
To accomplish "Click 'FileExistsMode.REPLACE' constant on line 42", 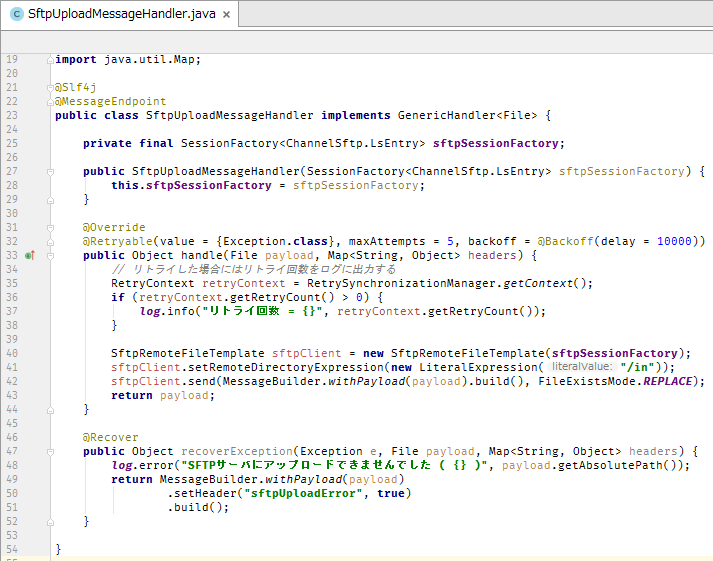I will [615, 381].
